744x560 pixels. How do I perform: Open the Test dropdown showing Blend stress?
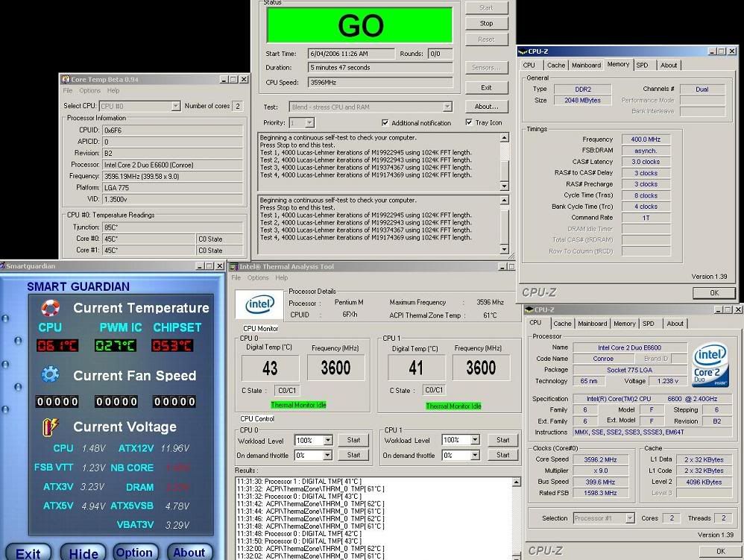coord(447,107)
